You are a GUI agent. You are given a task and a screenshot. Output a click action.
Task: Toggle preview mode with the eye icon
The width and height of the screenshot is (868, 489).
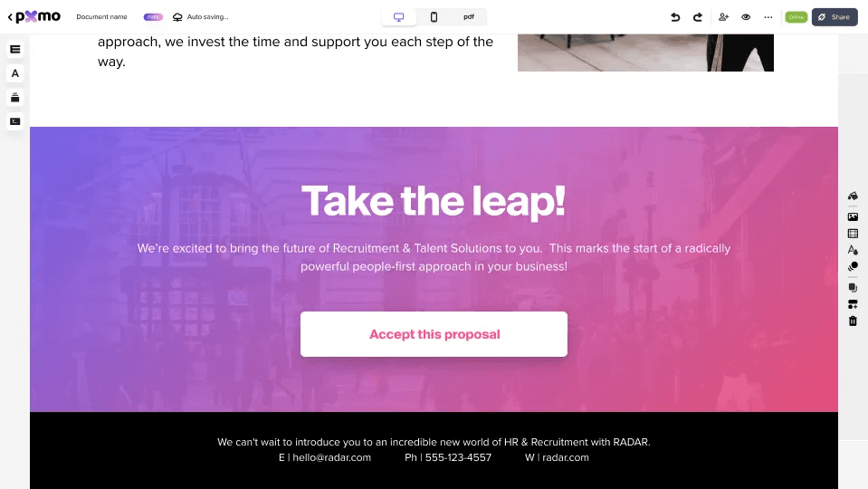(x=746, y=17)
